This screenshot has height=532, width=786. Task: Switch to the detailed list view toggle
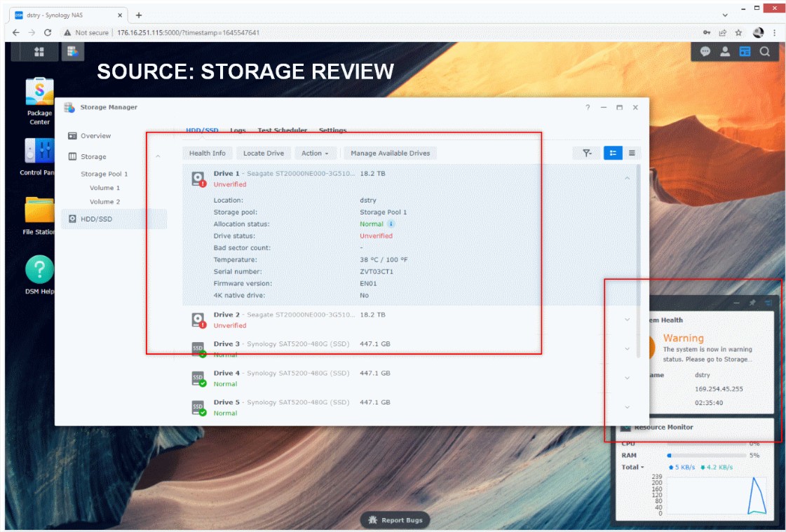coord(613,153)
